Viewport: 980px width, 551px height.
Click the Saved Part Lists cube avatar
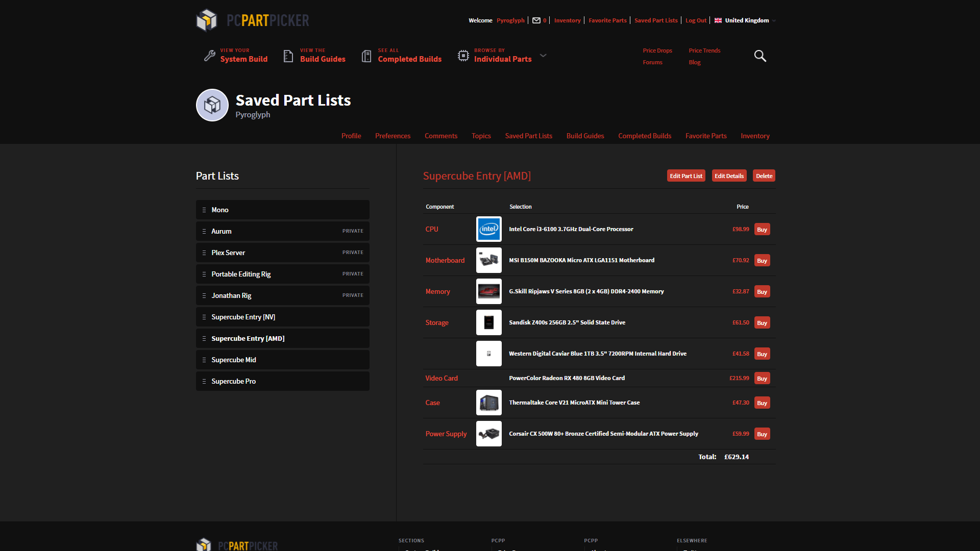212,105
